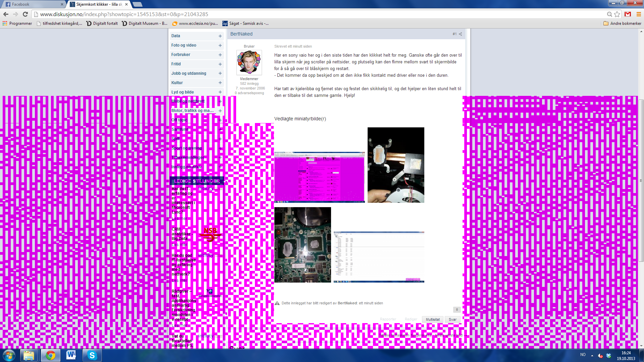
Task: Click the NSB job advertisement logo
Action: click(x=210, y=234)
